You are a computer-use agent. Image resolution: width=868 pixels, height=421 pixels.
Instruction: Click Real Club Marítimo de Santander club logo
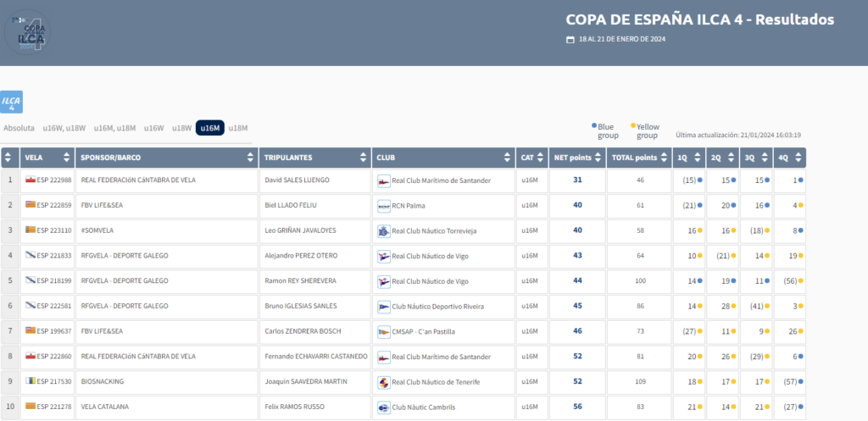coord(383,180)
